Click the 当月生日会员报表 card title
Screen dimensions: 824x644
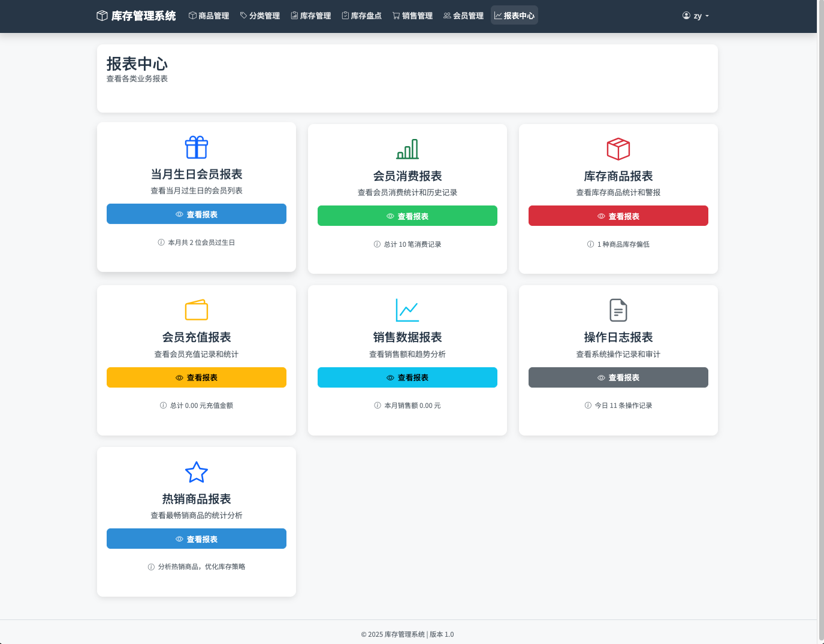(197, 174)
